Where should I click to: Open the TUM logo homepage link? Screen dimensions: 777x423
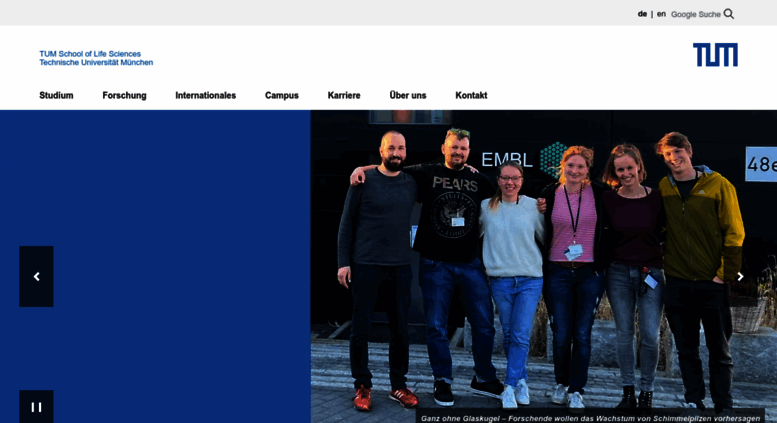pos(715,54)
